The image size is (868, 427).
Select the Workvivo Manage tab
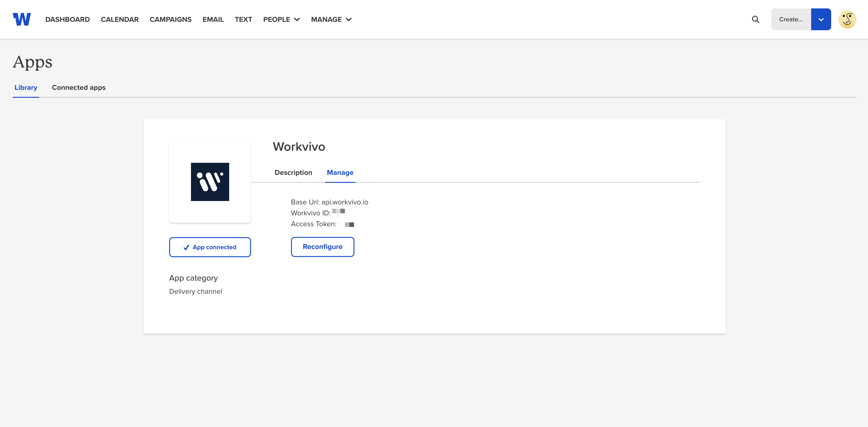pyautogui.click(x=340, y=173)
